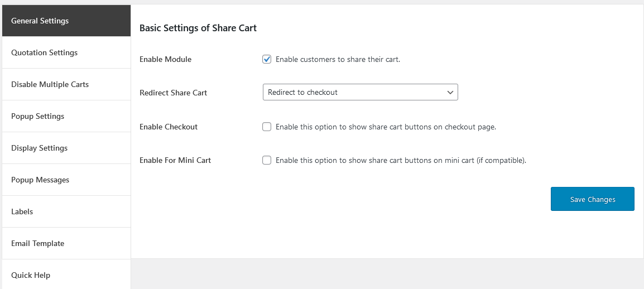Open the Redirect Share Cart dropdown
The height and width of the screenshot is (289, 644).
tap(360, 93)
